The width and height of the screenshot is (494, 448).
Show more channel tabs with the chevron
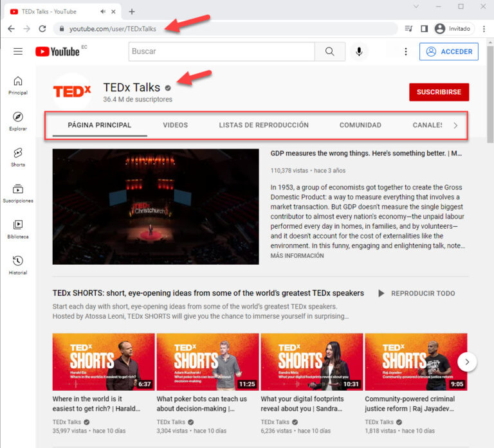tap(455, 125)
